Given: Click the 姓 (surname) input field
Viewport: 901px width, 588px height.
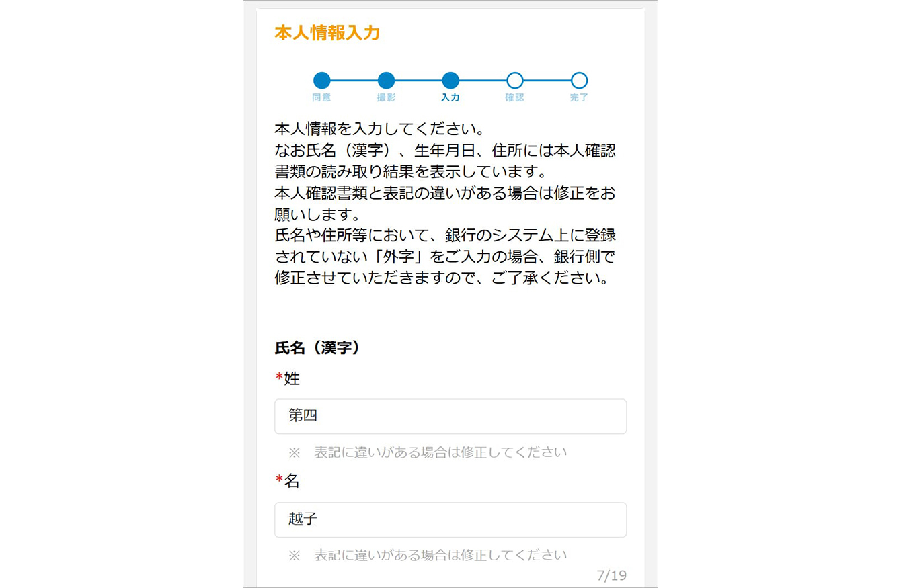Looking at the screenshot, I should [x=450, y=417].
